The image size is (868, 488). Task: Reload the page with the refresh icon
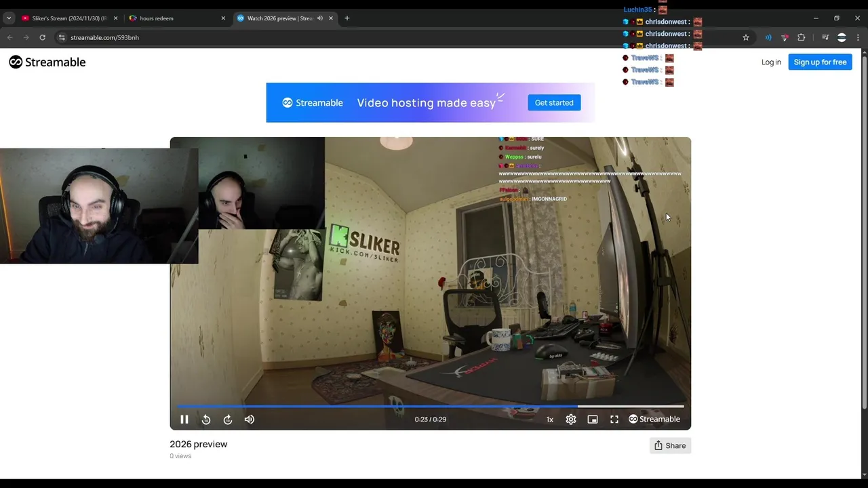pyautogui.click(x=42, y=37)
